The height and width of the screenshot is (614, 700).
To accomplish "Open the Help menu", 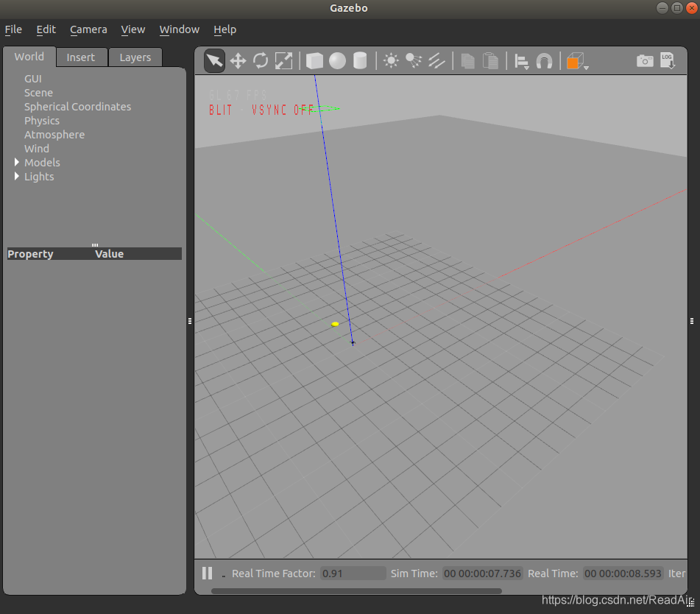I will 225,29.
